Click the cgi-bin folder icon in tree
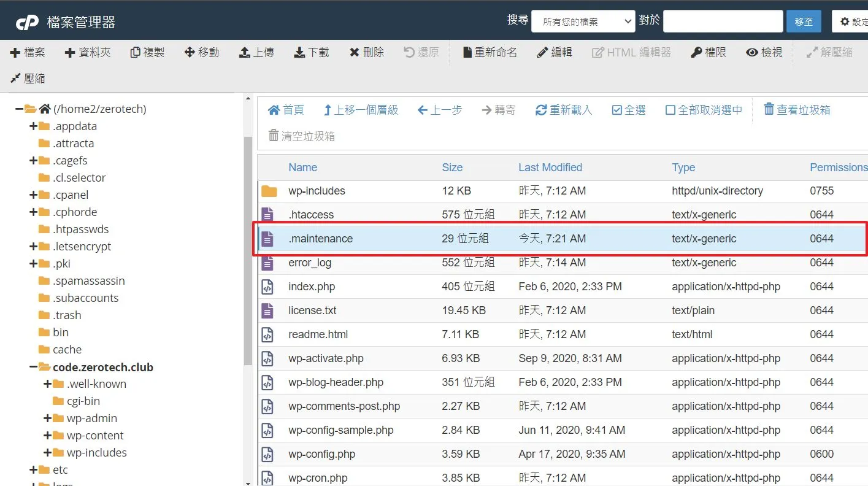 [x=58, y=401]
